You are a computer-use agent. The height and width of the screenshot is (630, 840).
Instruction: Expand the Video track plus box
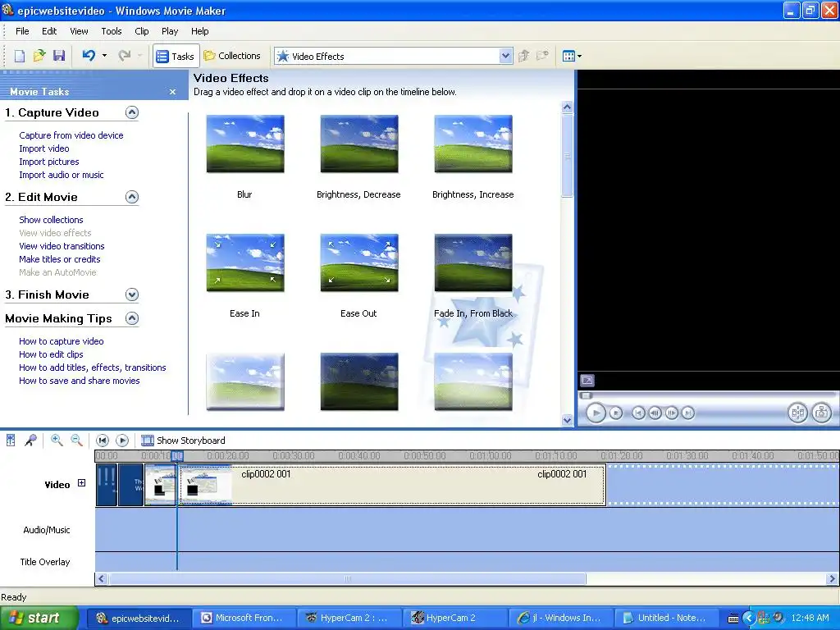pos(81,483)
